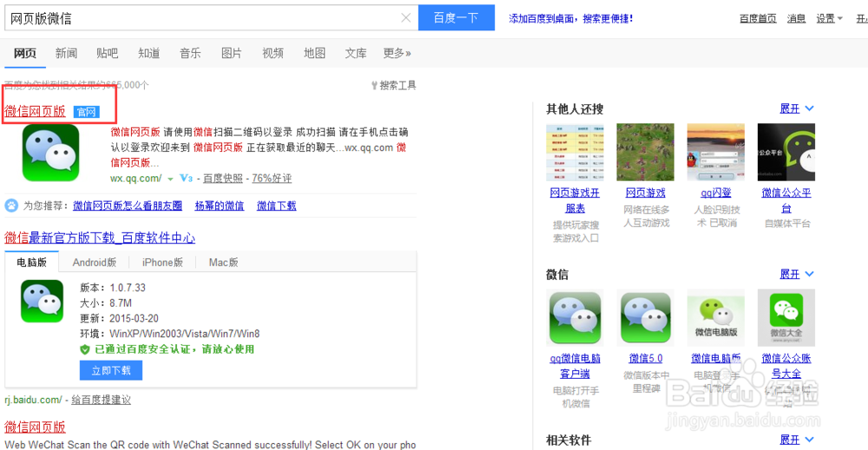Viewport: 868px width, 450px height.
Task: Open the 网页游戏开服表 thumbnail
Action: click(x=575, y=152)
